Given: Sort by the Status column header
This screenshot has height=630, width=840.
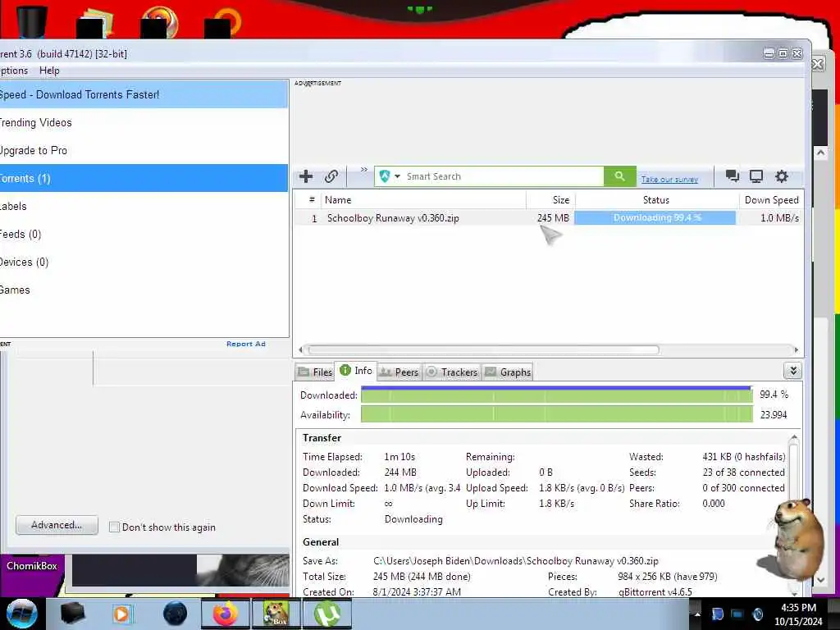Looking at the screenshot, I should [x=656, y=200].
